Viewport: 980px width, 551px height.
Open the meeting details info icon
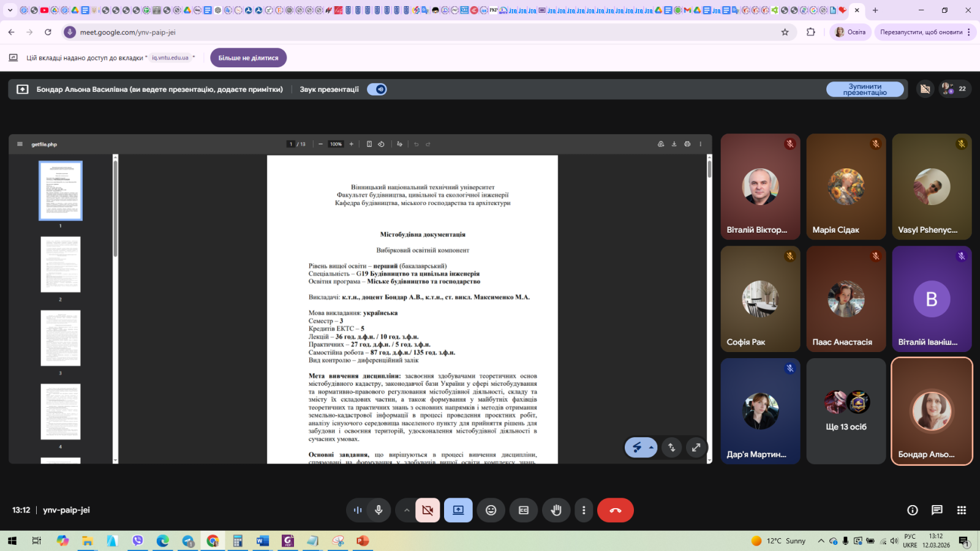tap(912, 510)
